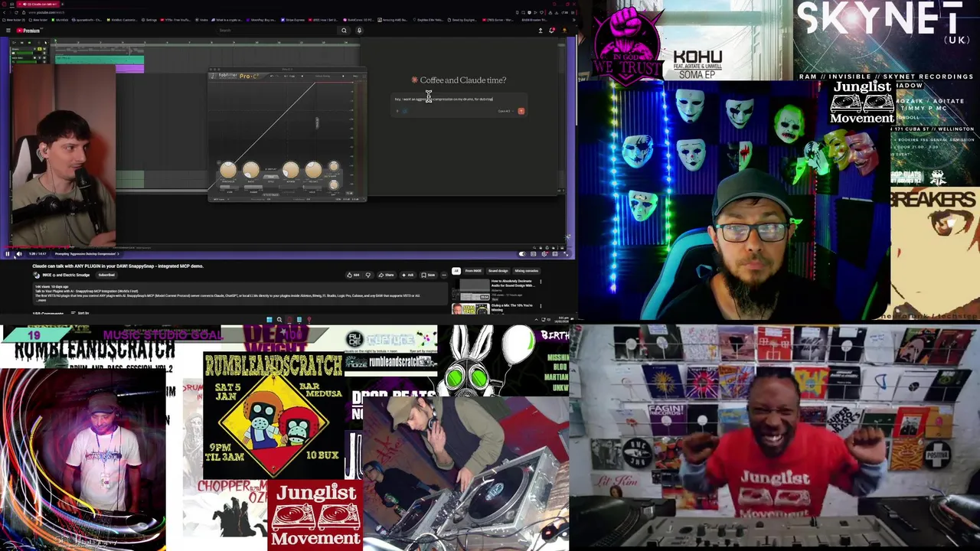Like the video with thumbs up
This screenshot has height=551, width=980.
[x=352, y=275]
